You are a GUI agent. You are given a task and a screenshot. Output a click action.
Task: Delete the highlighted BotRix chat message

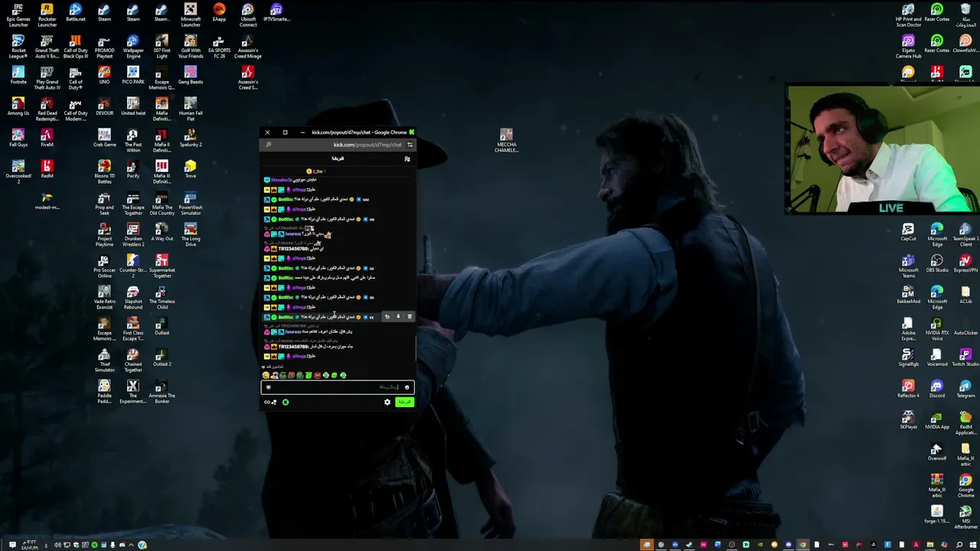[x=410, y=317]
